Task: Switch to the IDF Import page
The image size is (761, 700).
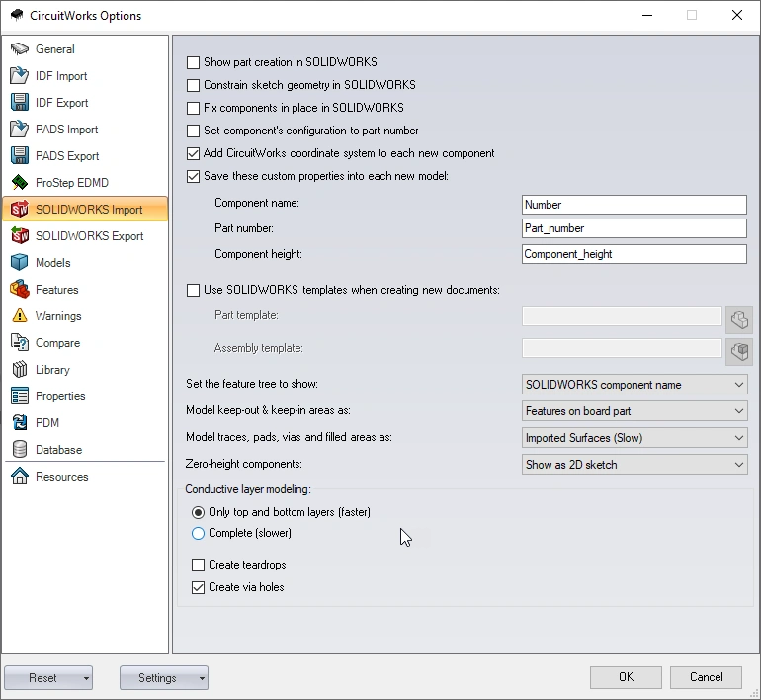Action: 61,76
